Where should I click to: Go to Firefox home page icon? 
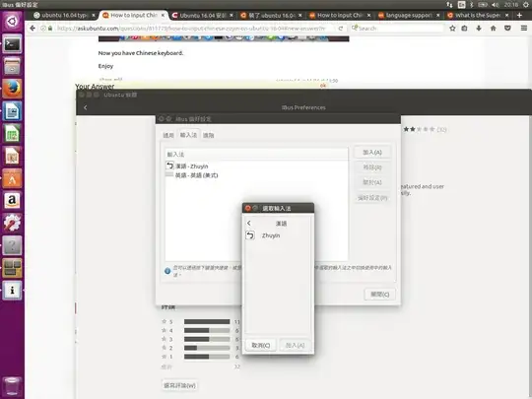click(493, 29)
